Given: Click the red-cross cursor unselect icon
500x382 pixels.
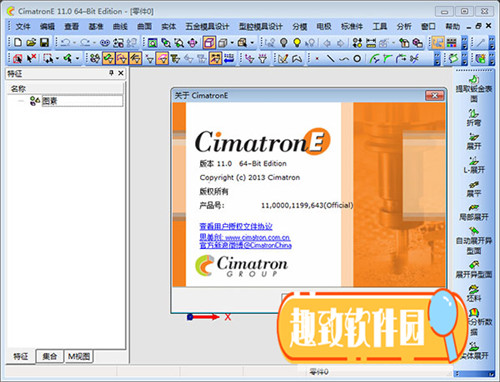Looking at the screenshot, I should (x=32, y=59).
